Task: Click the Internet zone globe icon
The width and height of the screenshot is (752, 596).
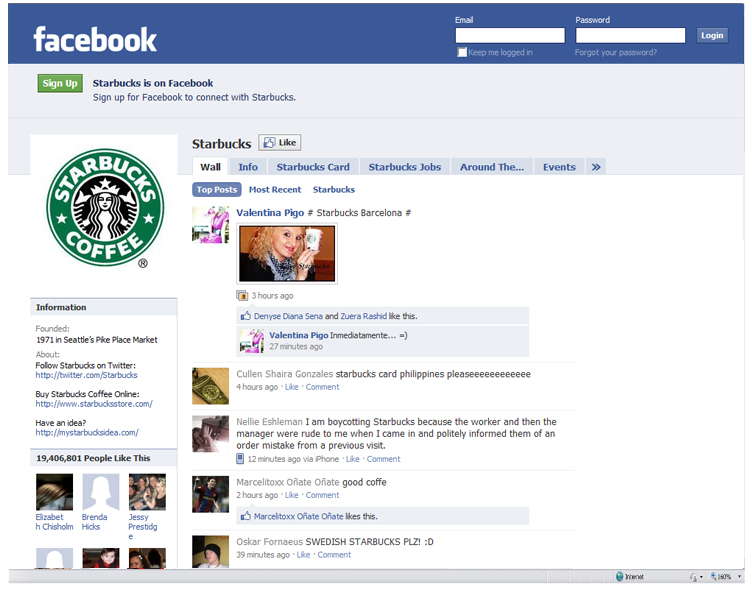Action: coord(620,576)
